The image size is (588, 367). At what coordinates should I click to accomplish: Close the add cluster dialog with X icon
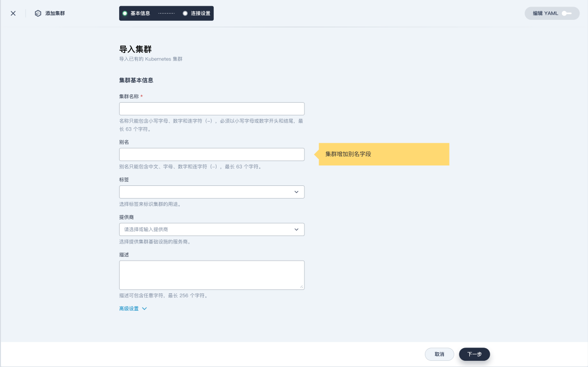13,13
